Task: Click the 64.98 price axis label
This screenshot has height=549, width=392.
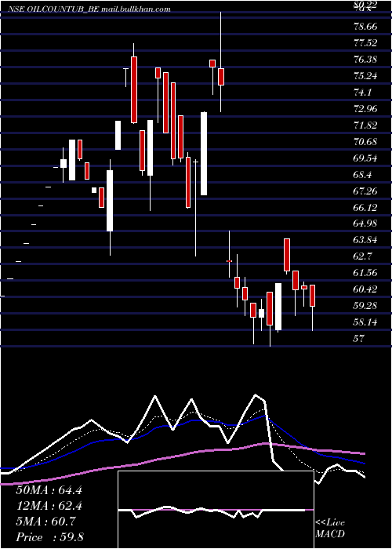Action: click(x=366, y=224)
